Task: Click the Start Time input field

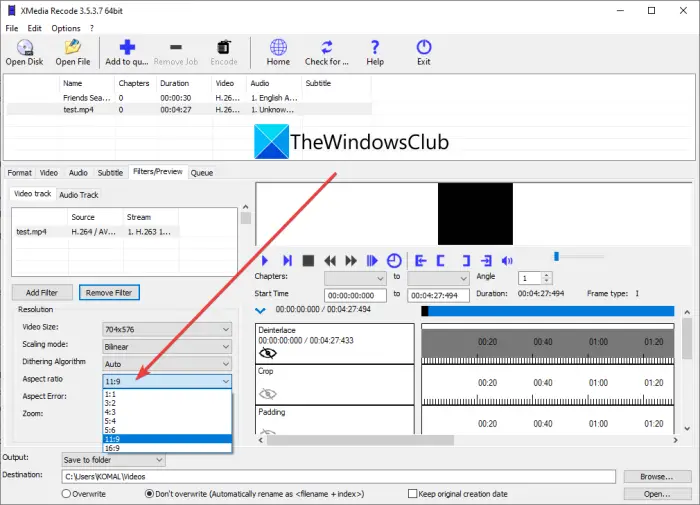Action: click(x=355, y=295)
